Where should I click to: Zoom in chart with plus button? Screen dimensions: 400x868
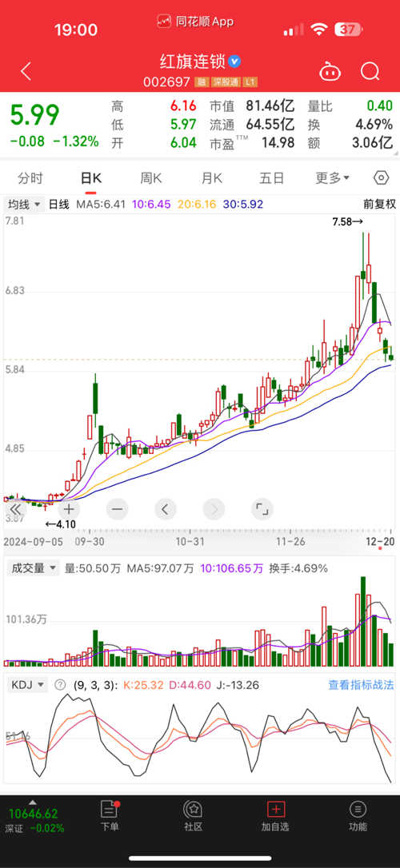(68, 509)
